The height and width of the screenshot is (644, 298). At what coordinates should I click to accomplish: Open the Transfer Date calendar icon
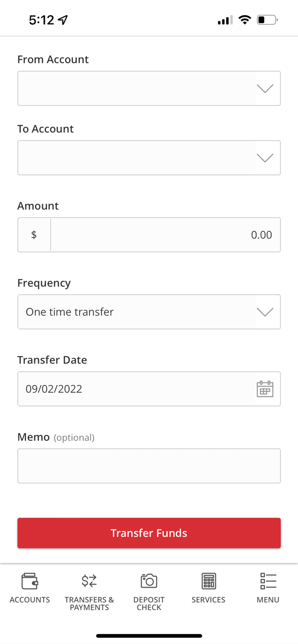[x=265, y=389]
